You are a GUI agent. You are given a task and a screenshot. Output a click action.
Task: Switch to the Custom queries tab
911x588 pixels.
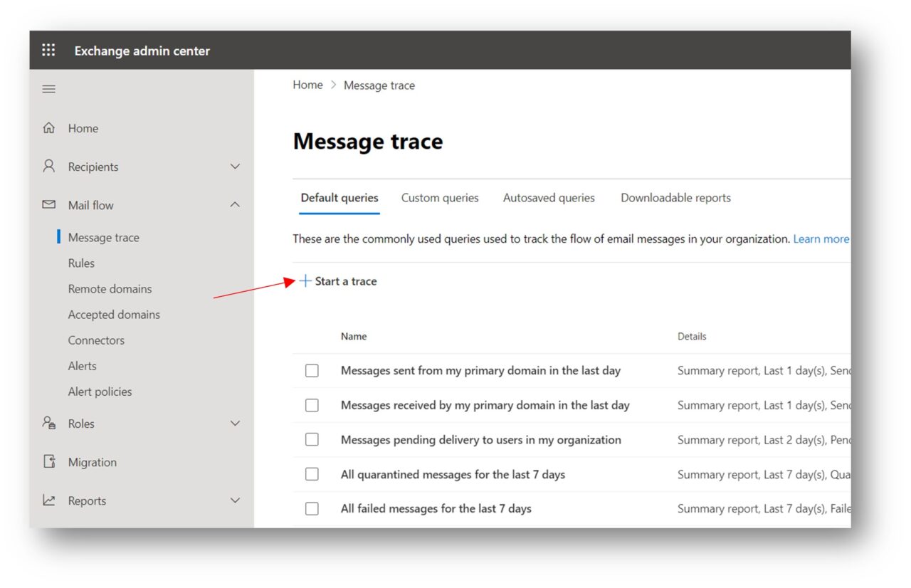439,198
